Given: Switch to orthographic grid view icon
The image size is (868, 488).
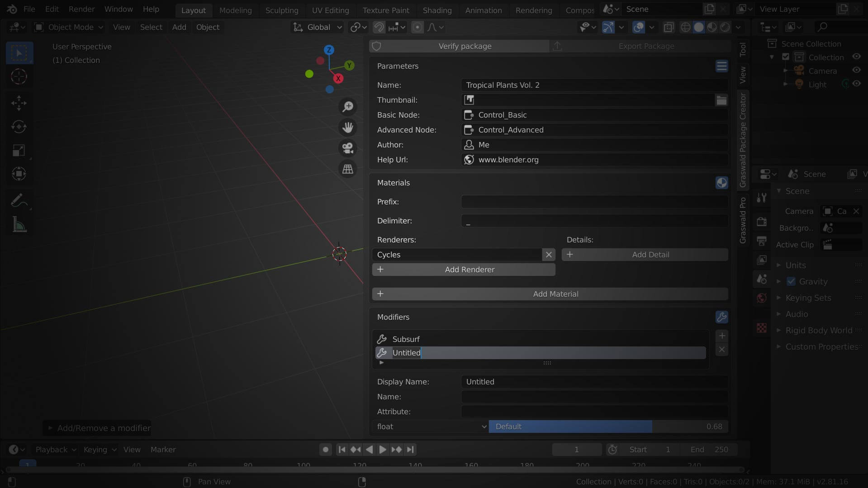Looking at the screenshot, I should 347,169.
